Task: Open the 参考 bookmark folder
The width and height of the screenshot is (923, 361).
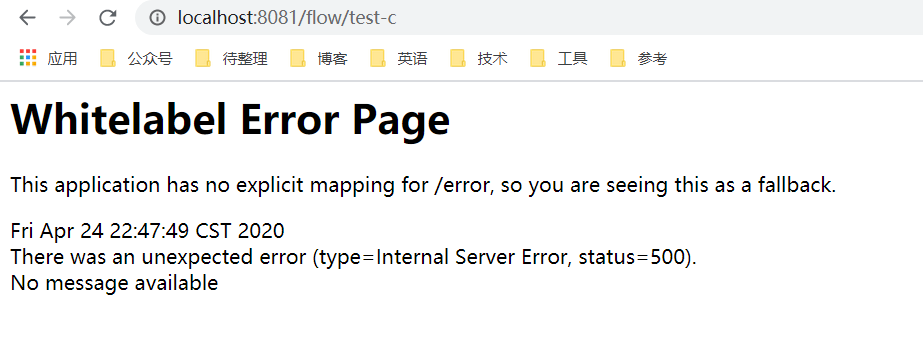Action: pos(639,58)
